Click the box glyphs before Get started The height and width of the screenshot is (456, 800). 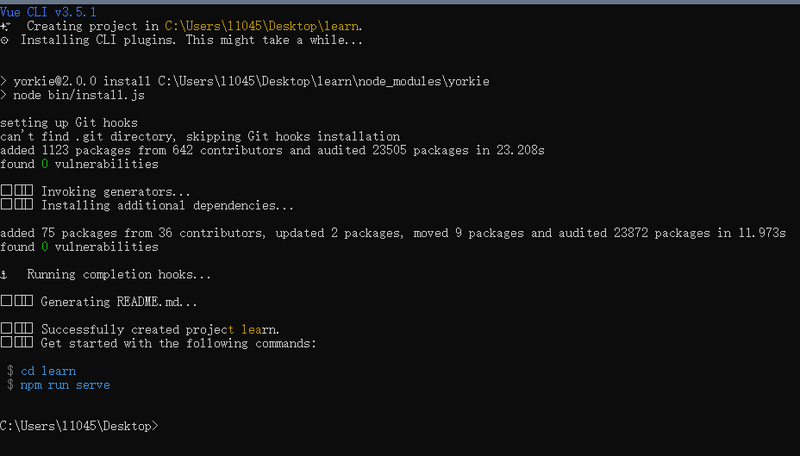(17, 344)
